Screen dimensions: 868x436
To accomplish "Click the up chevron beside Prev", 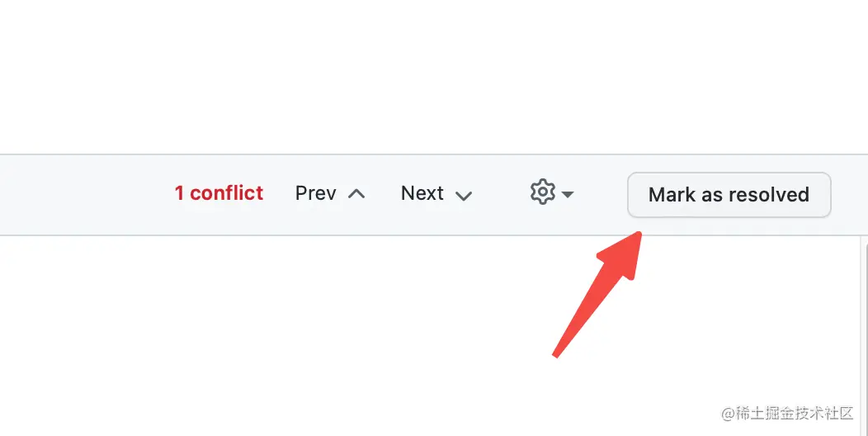I will tap(356, 194).
